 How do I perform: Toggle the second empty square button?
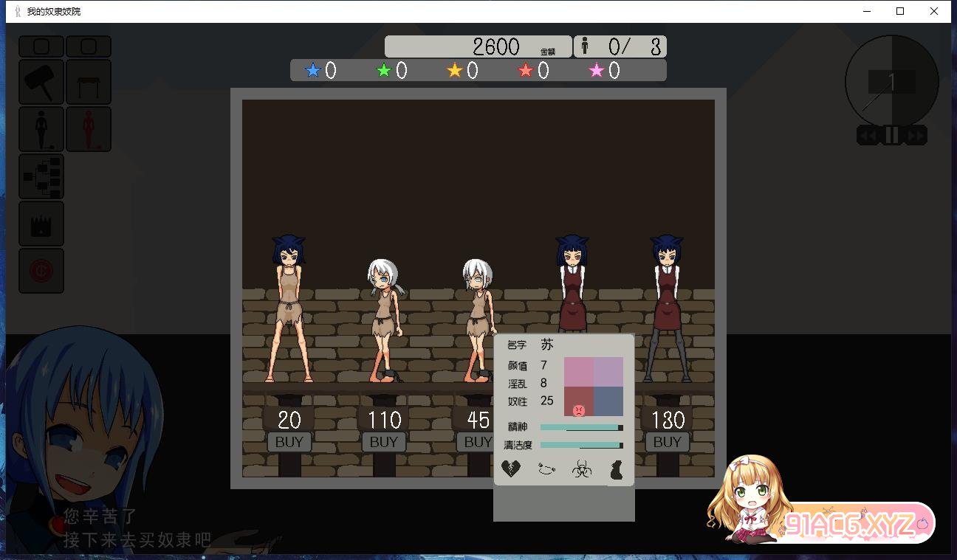coord(89,47)
